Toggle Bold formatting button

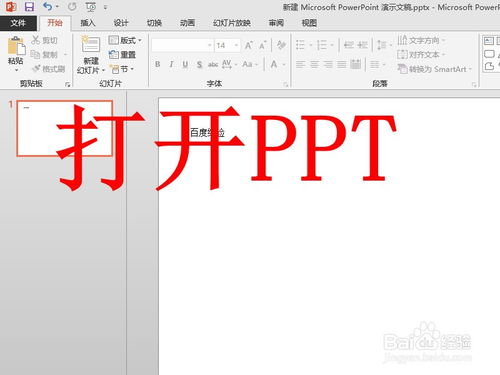click(x=158, y=64)
